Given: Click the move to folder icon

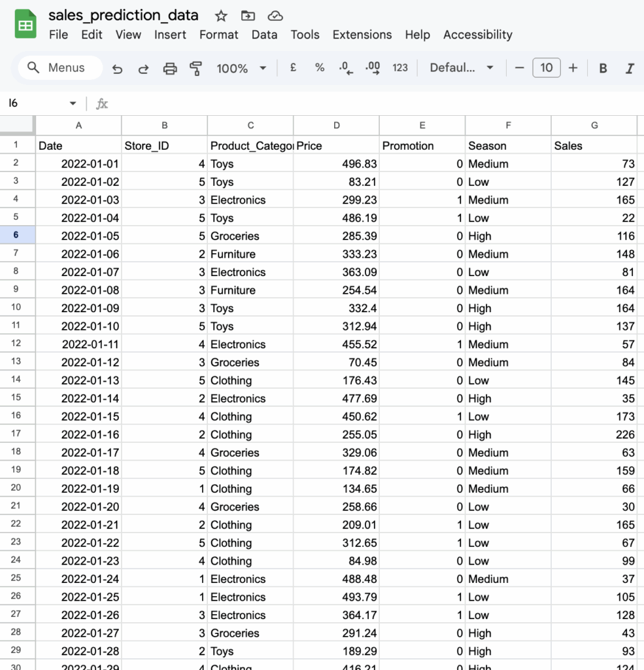Looking at the screenshot, I should (248, 16).
